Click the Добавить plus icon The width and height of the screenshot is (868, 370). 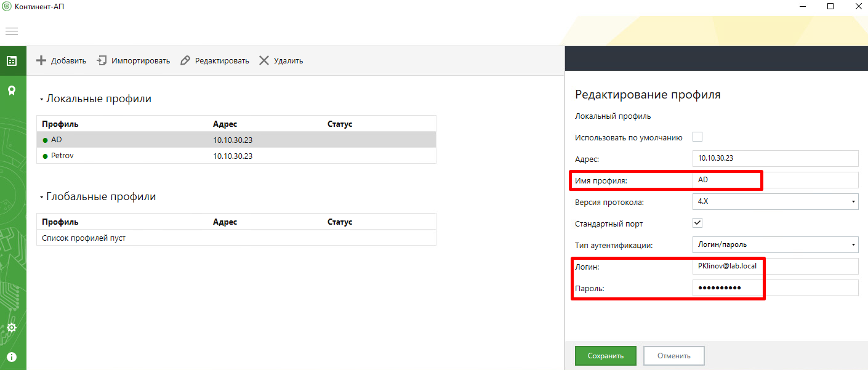point(41,60)
